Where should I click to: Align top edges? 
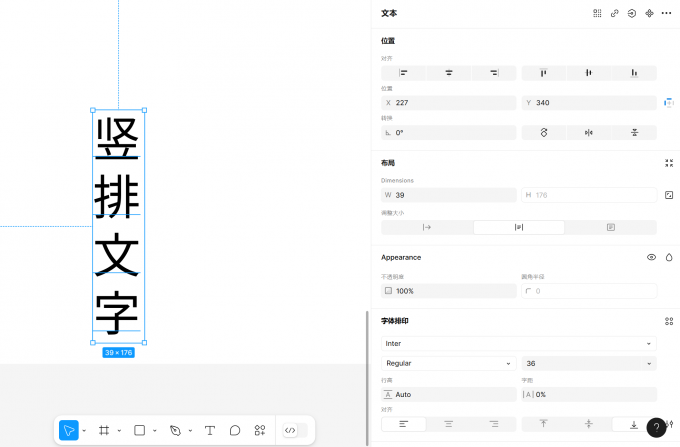coord(543,73)
